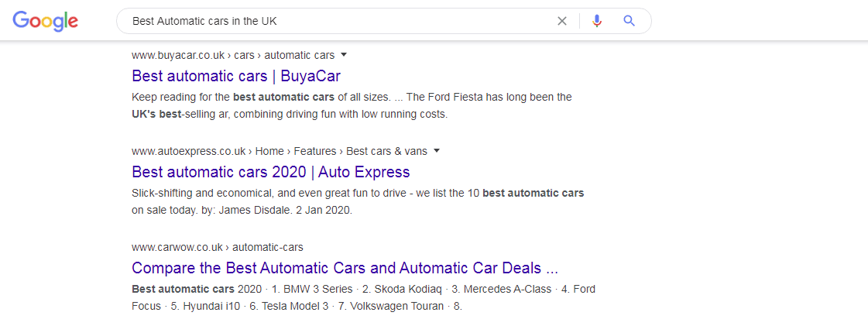
Task: Click 'Features' breadcrumb in Auto Express result
Action: click(x=314, y=151)
